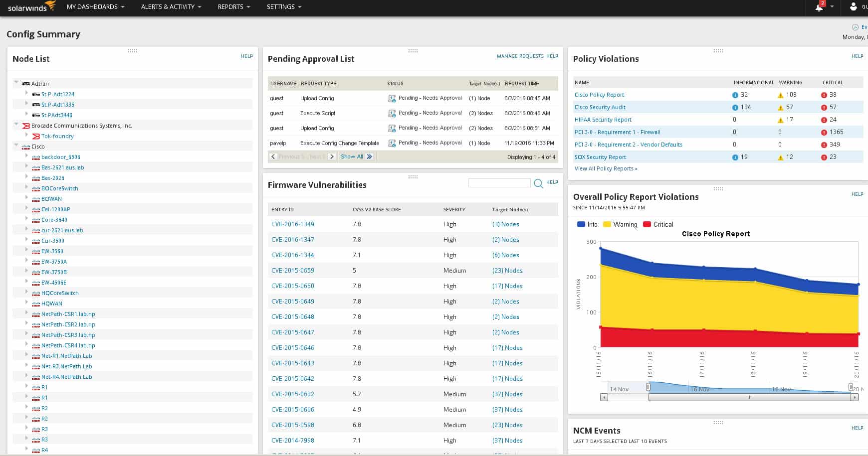868x456 pixels.
Task: Click the critical icon in PCI Firewall row
Action: pyautogui.click(x=824, y=132)
